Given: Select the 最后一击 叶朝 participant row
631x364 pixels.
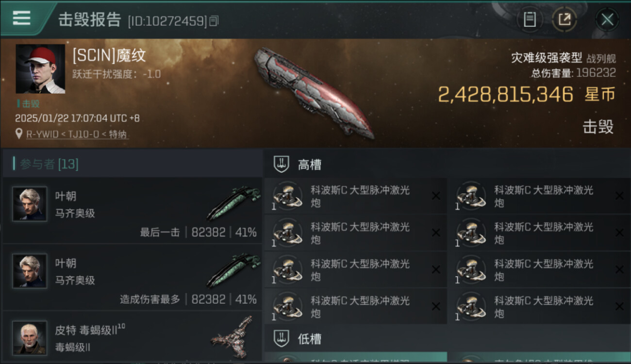Looking at the screenshot, I should [x=132, y=210].
